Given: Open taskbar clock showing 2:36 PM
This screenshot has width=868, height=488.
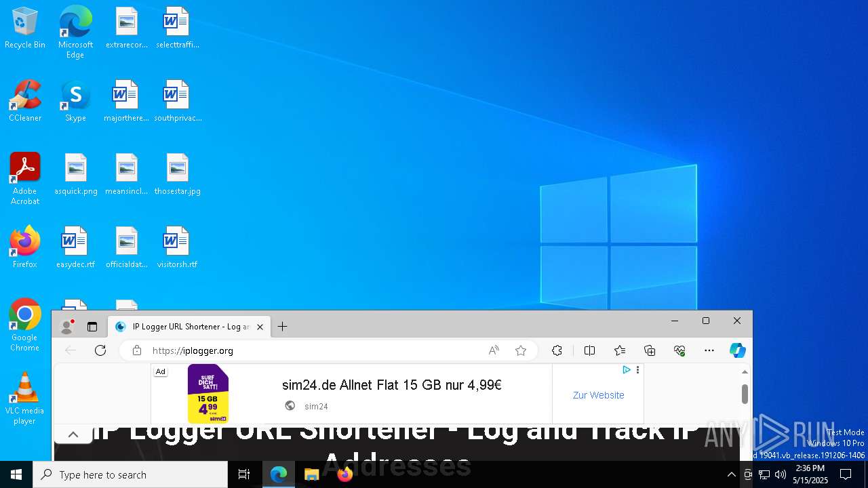Looking at the screenshot, I should point(810,474).
